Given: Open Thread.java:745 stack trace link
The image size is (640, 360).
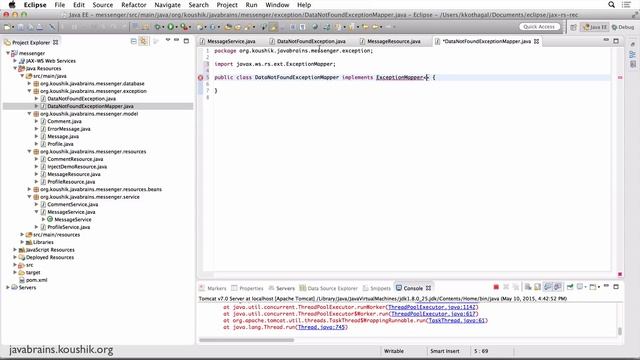Looking at the screenshot, I should (322, 327).
